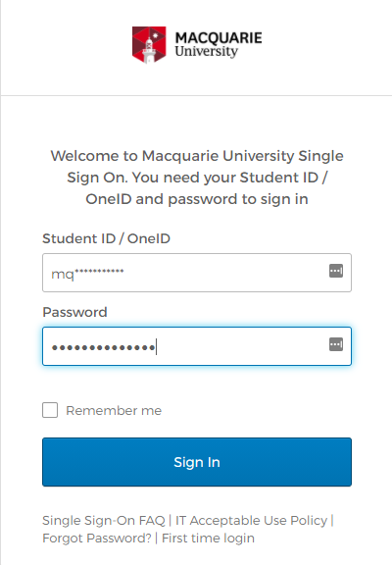Viewport: 392px width, 565px height.
Task: Tick the Remember me checkbox
Action: click(x=50, y=410)
